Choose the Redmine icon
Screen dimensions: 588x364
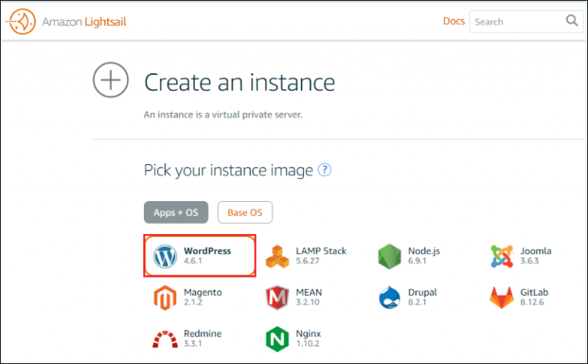(x=165, y=339)
